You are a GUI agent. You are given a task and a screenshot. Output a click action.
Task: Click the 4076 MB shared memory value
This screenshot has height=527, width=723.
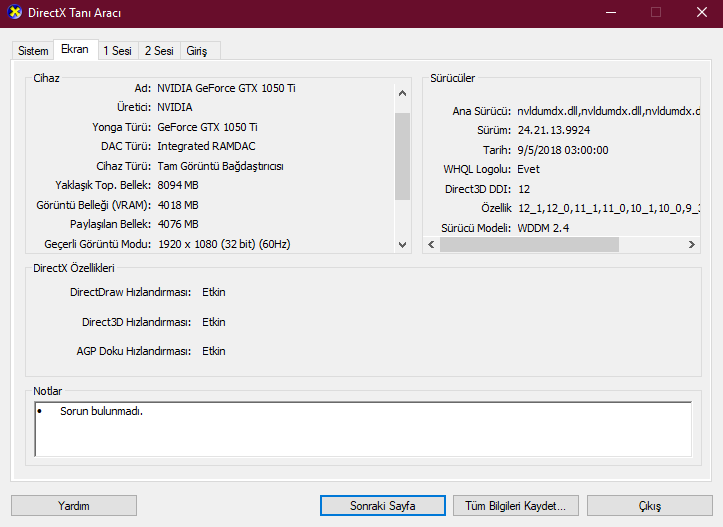pos(178,225)
